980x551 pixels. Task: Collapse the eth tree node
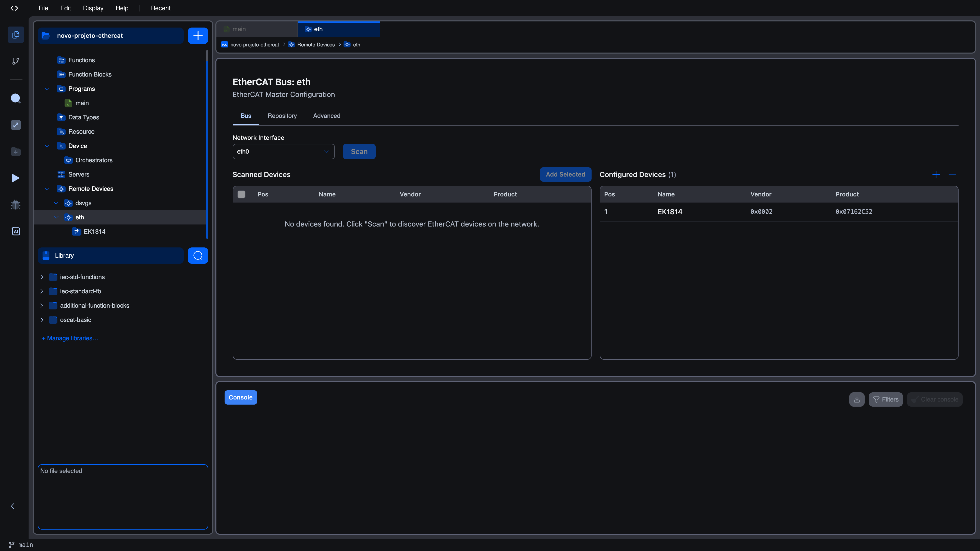click(56, 217)
